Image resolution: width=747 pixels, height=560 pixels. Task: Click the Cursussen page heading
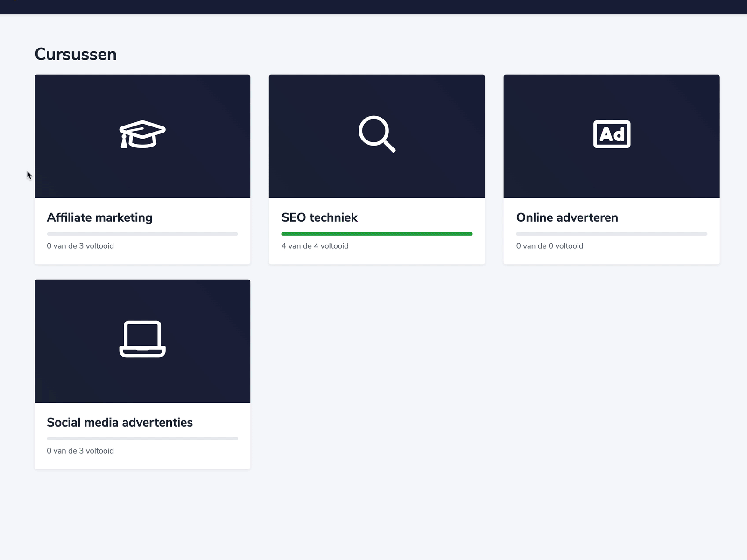coord(76,54)
